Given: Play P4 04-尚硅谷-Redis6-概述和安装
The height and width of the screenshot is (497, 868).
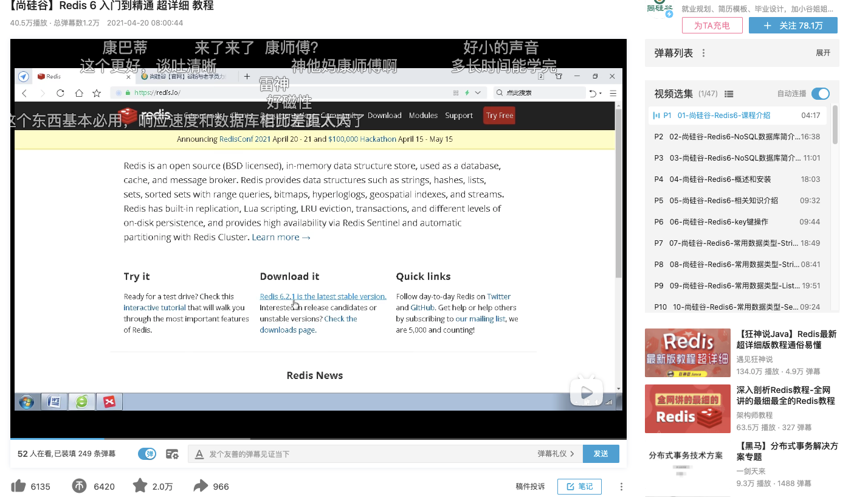Looking at the screenshot, I should tap(738, 179).
